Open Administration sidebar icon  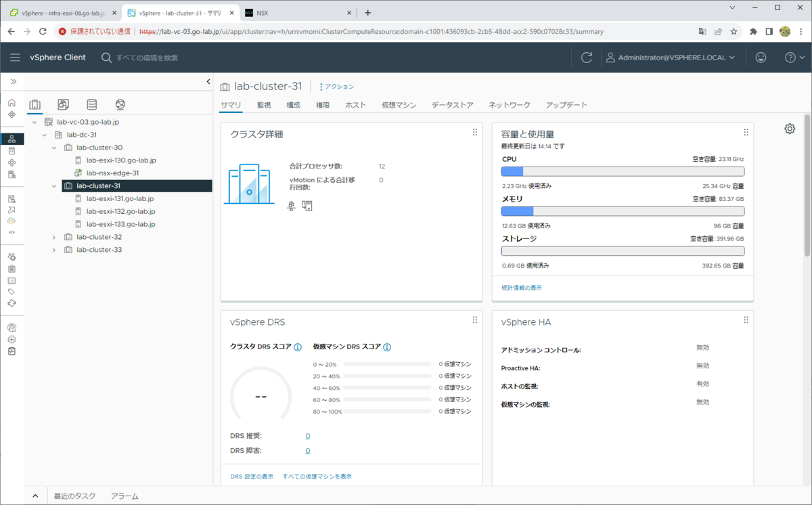tap(12, 257)
